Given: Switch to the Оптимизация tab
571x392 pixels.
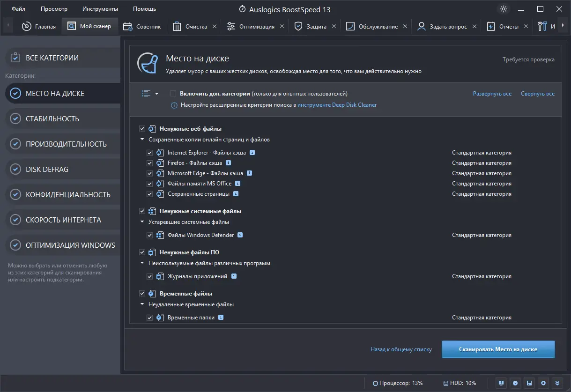Looking at the screenshot, I should click(x=251, y=26).
